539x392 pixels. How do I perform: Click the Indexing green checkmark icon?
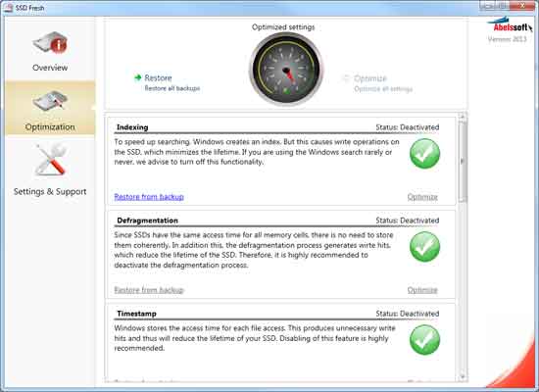(x=424, y=153)
